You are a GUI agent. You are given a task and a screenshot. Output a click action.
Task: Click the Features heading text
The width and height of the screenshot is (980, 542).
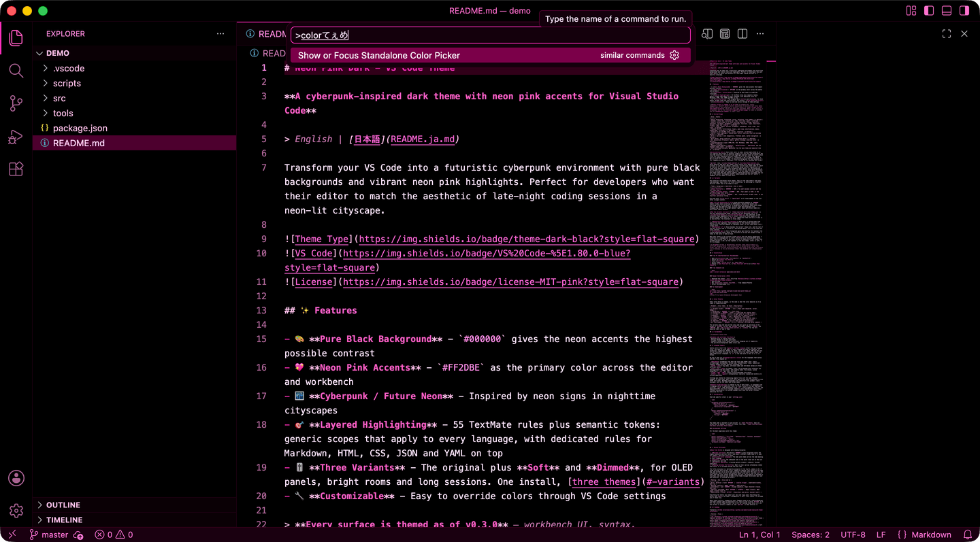pos(336,310)
